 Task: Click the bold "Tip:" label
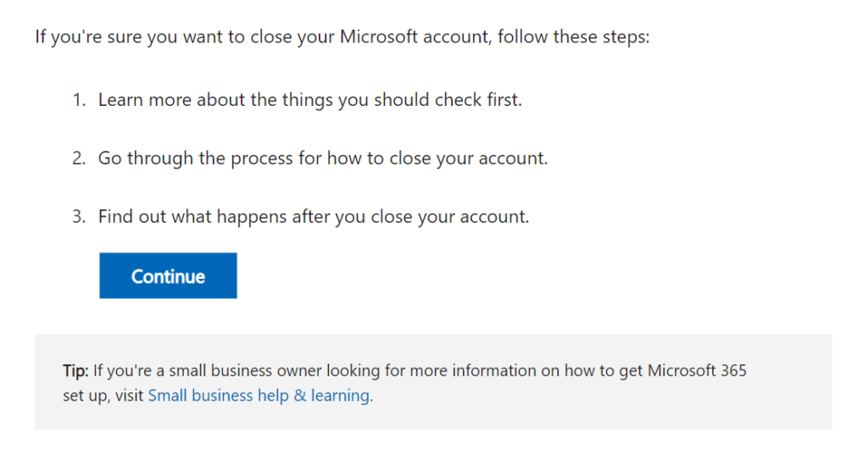click(75, 371)
